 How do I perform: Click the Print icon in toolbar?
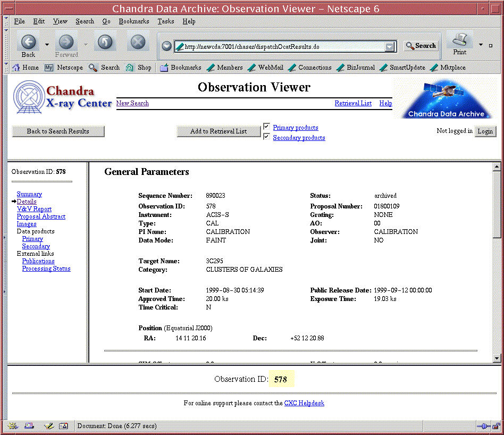point(460,40)
